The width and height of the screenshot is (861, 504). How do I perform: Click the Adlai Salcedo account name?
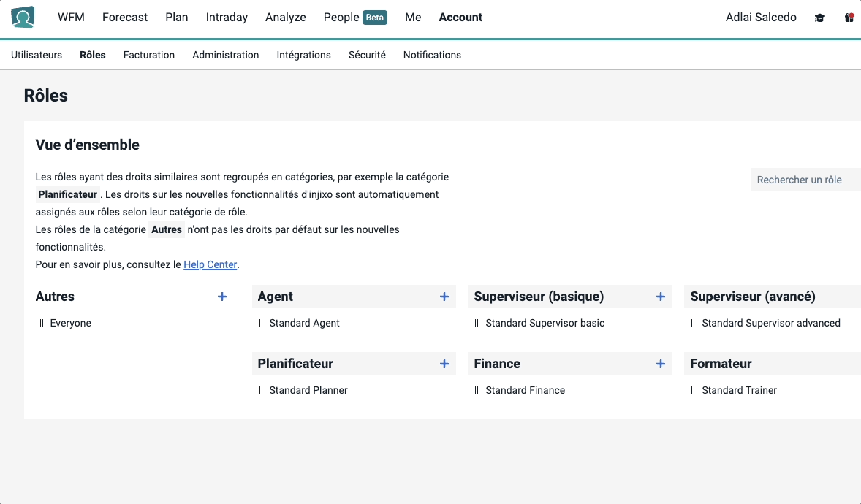click(x=761, y=18)
